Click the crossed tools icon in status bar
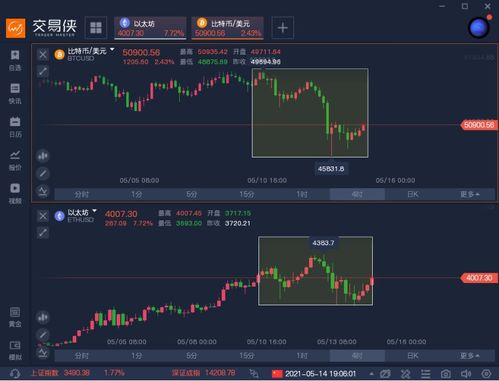The width and height of the screenshot is (499, 381). pos(405,374)
